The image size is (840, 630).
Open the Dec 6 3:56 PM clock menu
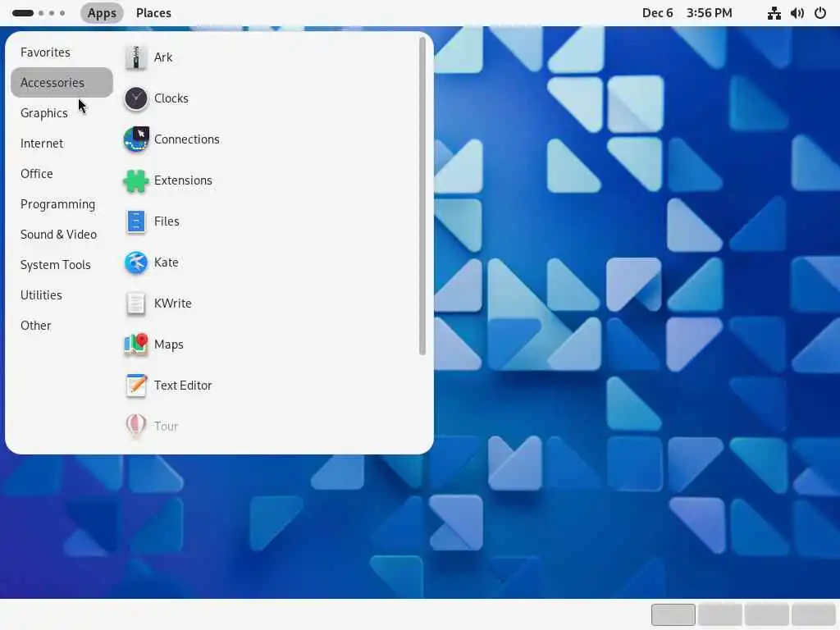pyautogui.click(x=687, y=13)
